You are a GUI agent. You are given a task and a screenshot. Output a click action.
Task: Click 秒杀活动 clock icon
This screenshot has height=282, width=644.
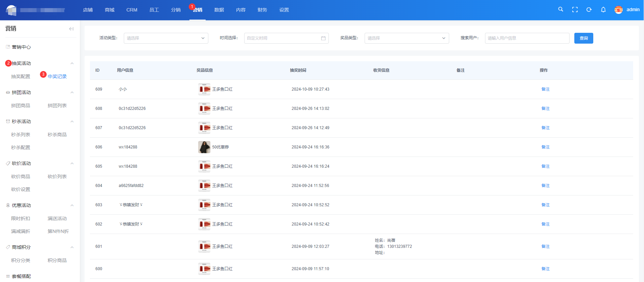tap(8, 121)
